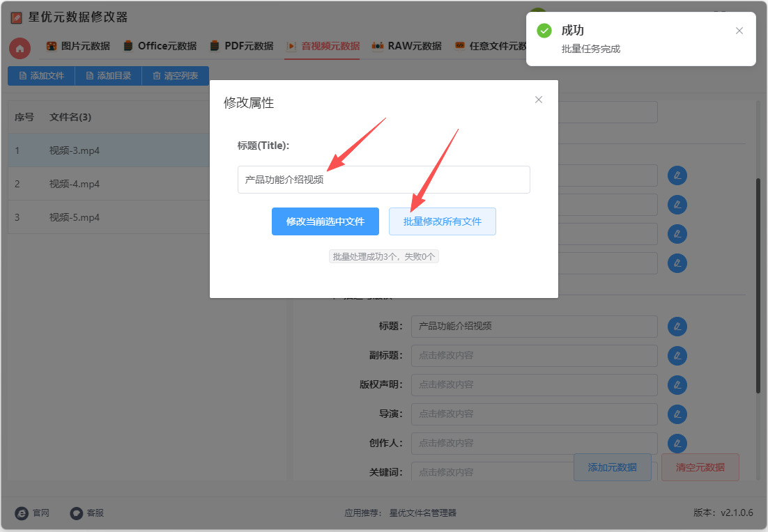This screenshot has height=532, width=768.
Task: Click the 批量处理成功3个 status label
Action: point(383,256)
